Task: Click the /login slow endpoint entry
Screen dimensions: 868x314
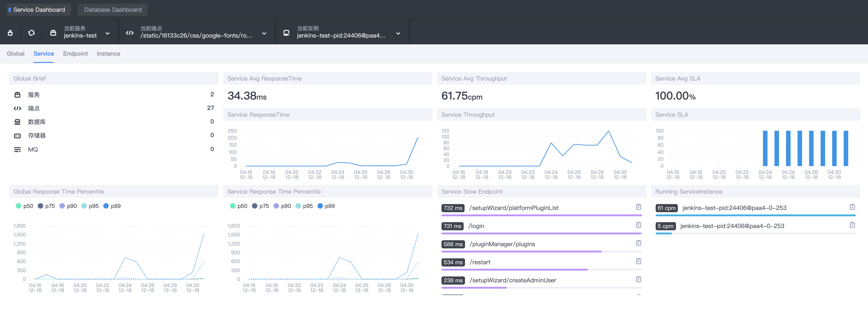Action: (x=476, y=226)
